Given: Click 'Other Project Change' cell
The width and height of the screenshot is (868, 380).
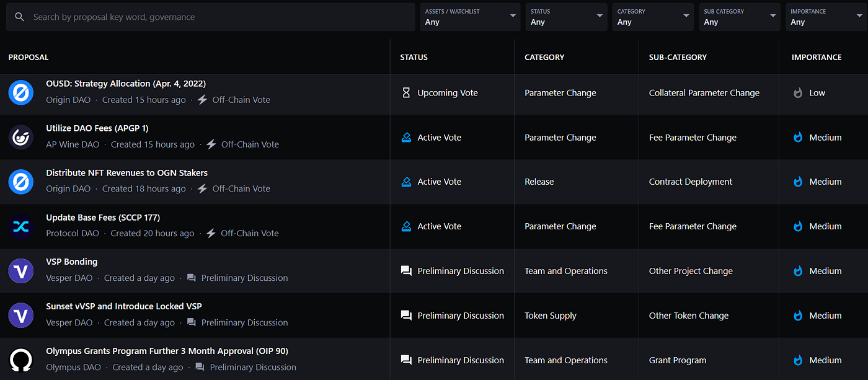Looking at the screenshot, I should (691, 271).
